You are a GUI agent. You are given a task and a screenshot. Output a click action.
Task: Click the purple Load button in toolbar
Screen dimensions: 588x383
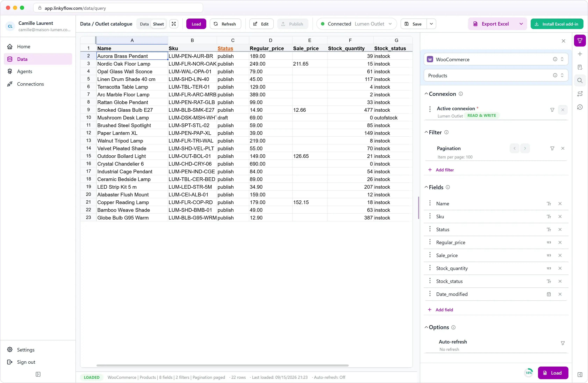pyautogui.click(x=196, y=24)
